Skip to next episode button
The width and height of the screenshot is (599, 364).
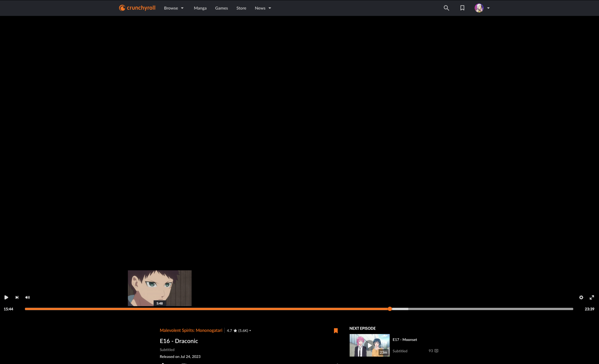point(17,297)
